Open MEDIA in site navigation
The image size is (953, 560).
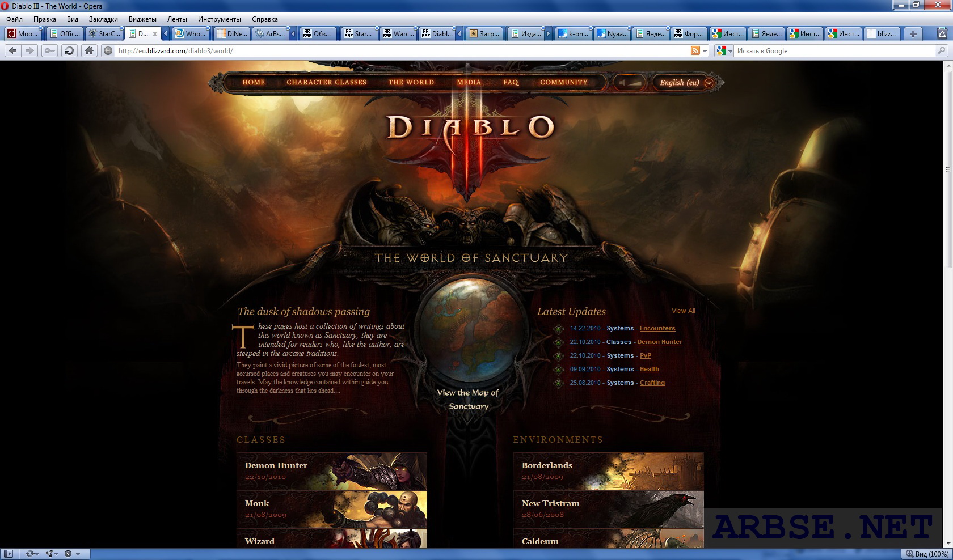coord(469,82)
